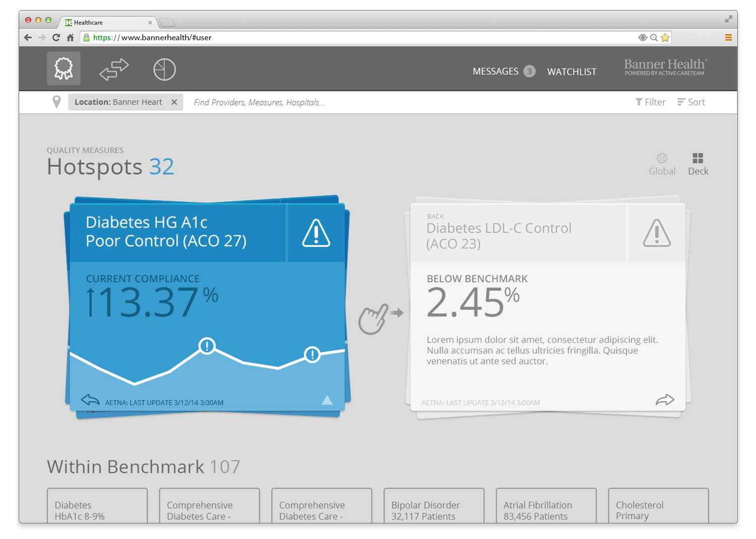Click the warning triangle on Diabetes HG A1c card
The image size is (756, 539).
tap(316, 233)
